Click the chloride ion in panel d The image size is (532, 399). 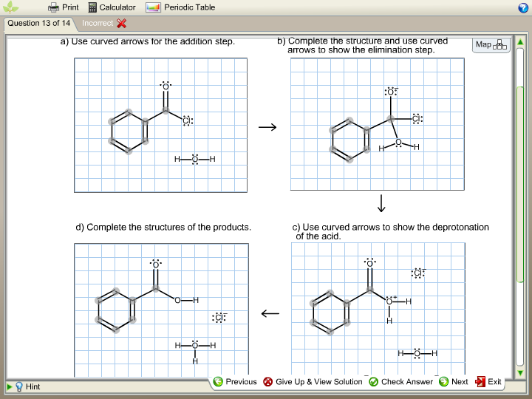tap(219, 318)
